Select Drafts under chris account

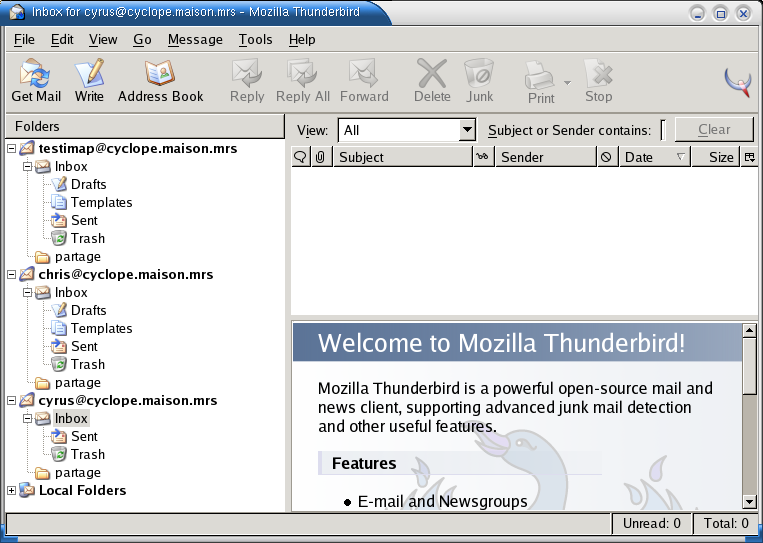(x=88, y=310)
